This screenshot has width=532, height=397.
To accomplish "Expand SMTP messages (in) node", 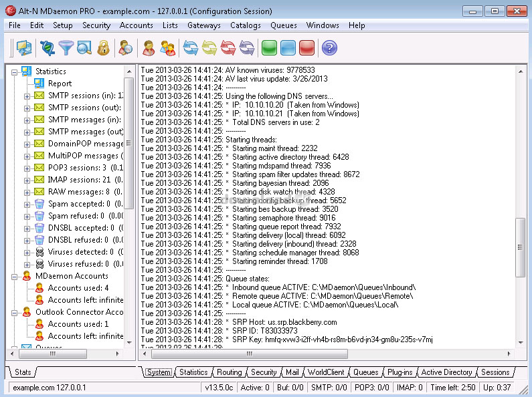I will (27, 120).
